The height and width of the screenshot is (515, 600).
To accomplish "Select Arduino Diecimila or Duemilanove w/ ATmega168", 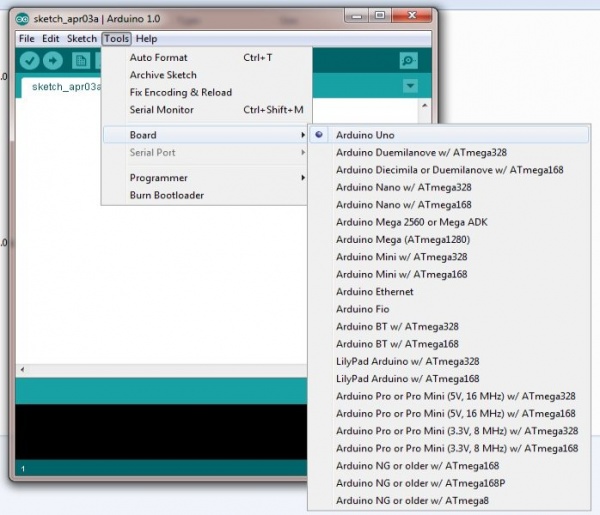I will (449, 170).
